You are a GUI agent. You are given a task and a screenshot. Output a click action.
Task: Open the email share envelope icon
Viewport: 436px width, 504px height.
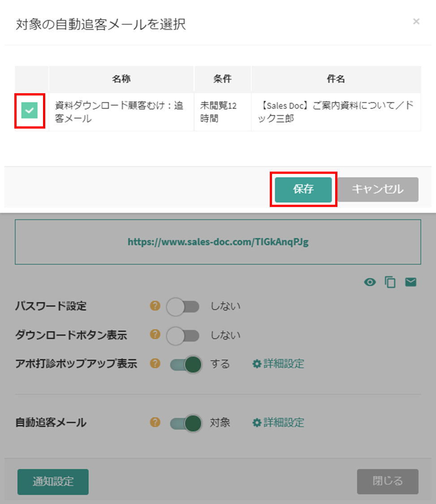click(410, 282)
